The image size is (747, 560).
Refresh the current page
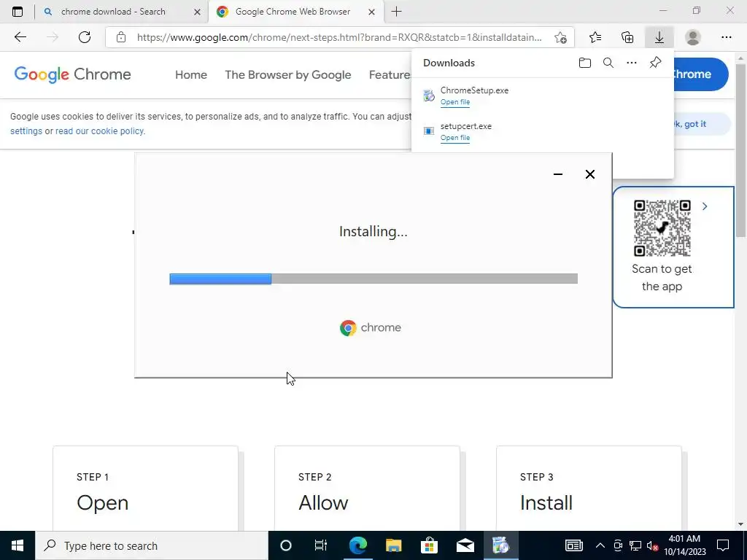point(85,37)
